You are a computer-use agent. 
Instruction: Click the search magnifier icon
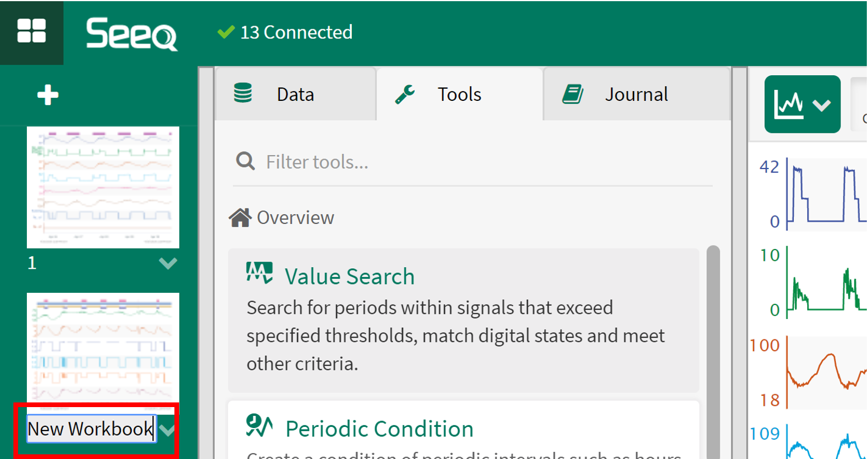coord(246,161)
